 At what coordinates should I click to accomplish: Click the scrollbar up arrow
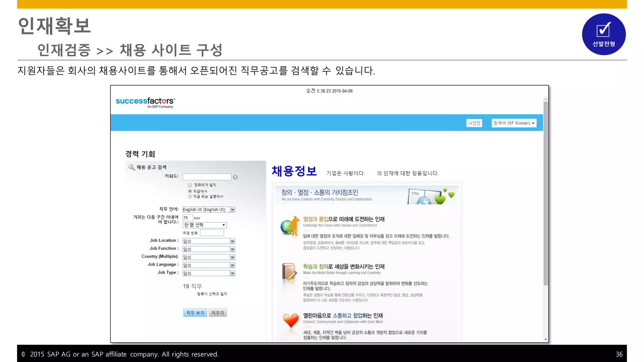coord(546,99)
